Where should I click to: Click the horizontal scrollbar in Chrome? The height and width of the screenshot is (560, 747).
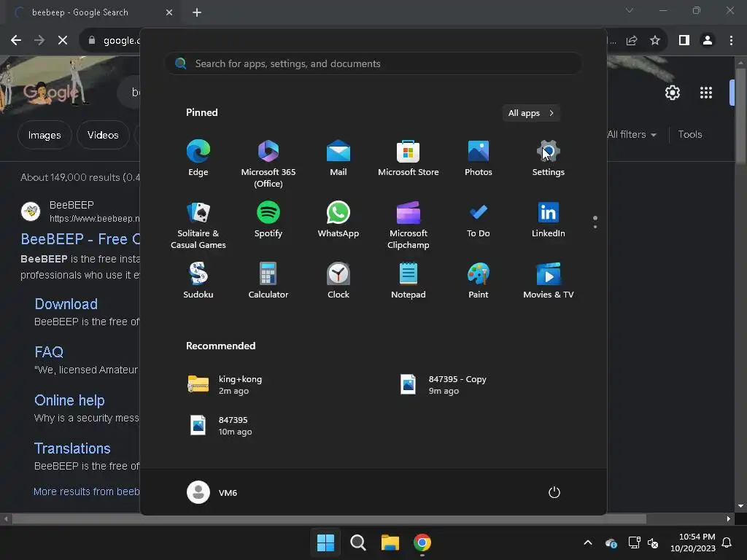click(329, 518)
